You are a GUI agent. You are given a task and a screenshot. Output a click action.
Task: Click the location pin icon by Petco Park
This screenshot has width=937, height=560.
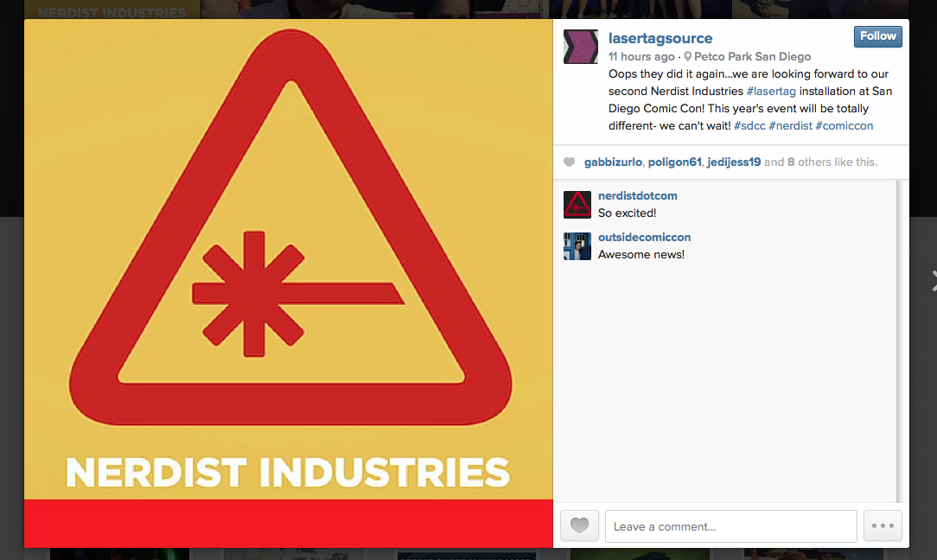[x=687, y=56]
